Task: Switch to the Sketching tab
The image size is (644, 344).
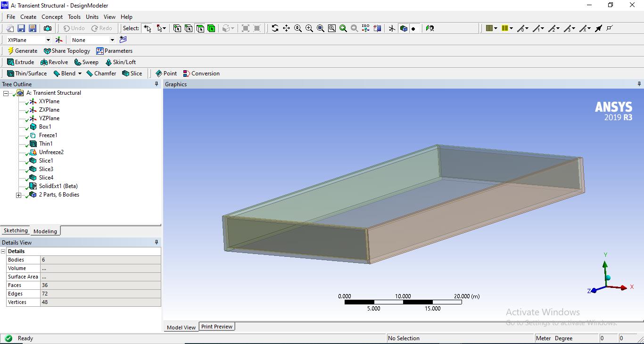Action: [16, 231]
